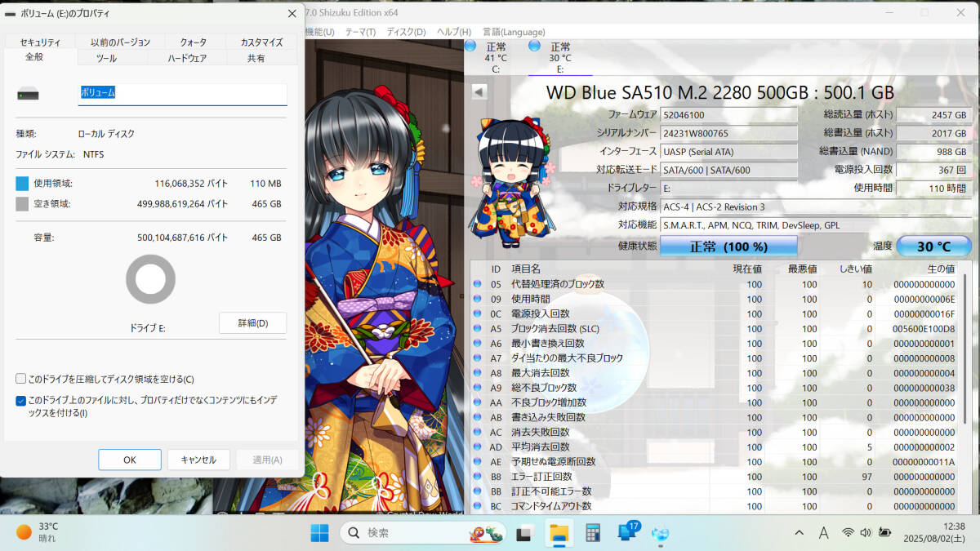This screenshot has height=551, width=980.
Task: Open the taskbar app with 17 badge
Action: point(627,532)
